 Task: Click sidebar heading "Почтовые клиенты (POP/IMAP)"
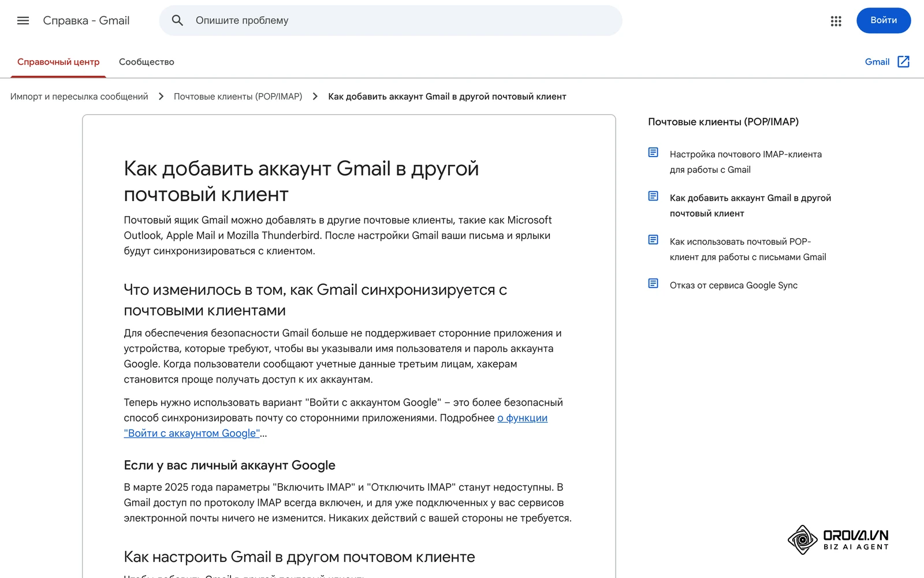coord(723,122)
